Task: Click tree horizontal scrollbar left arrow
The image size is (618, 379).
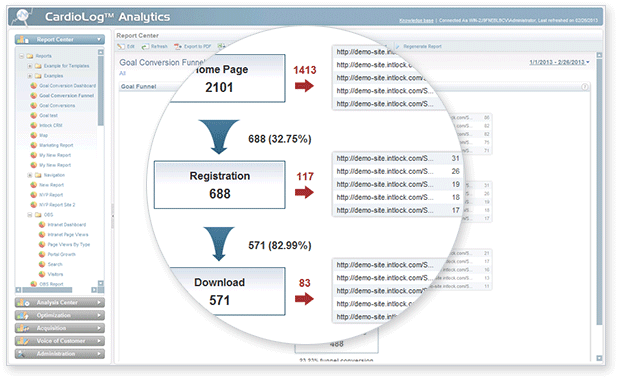Action: 18,290
